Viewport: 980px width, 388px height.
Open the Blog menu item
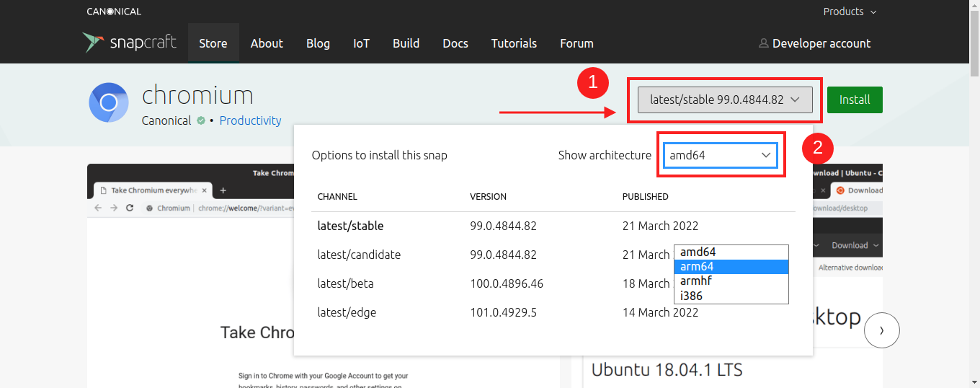coord(318,43)
